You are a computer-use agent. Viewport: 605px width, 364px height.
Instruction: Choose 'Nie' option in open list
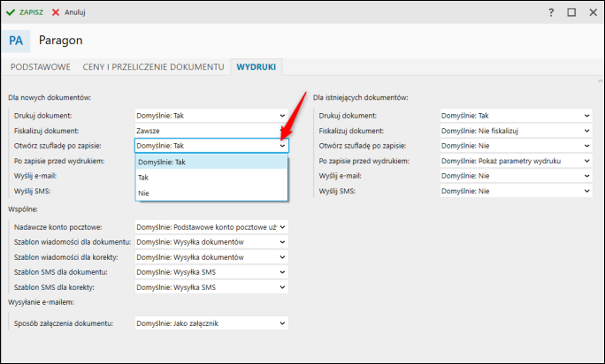coord(211,193)
